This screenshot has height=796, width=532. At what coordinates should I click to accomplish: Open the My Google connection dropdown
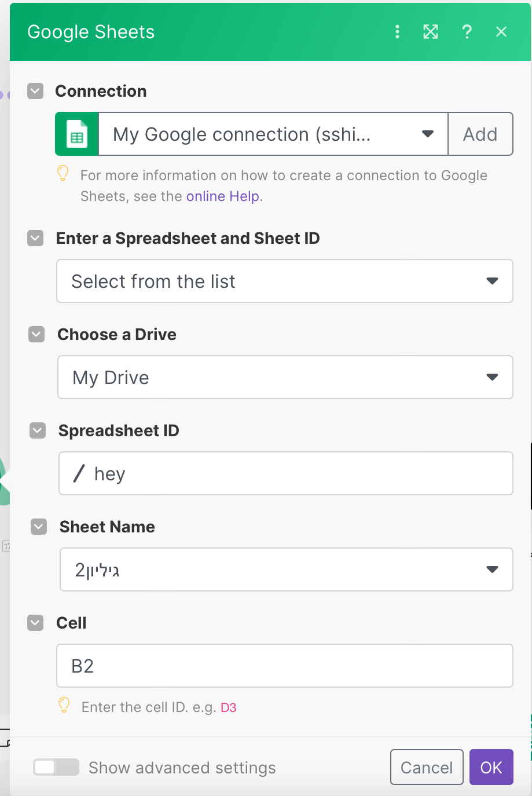[x=273, y=134]
